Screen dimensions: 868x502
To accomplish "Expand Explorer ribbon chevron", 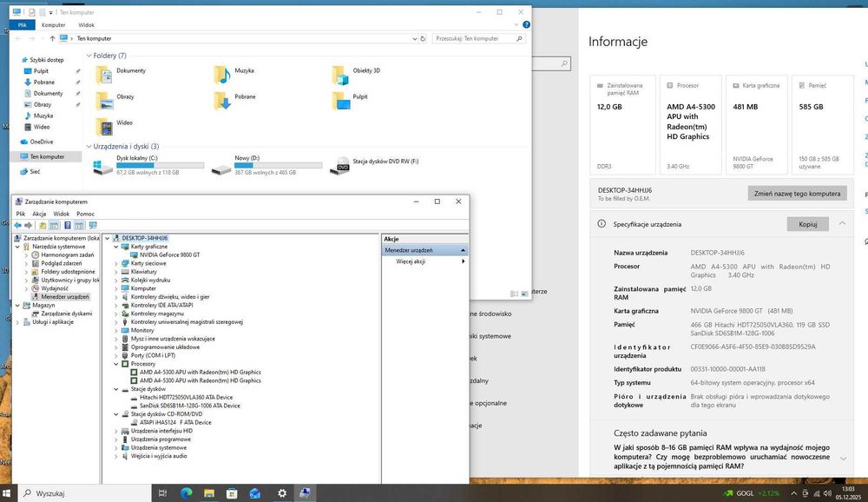I will click(x=516, y=25).
